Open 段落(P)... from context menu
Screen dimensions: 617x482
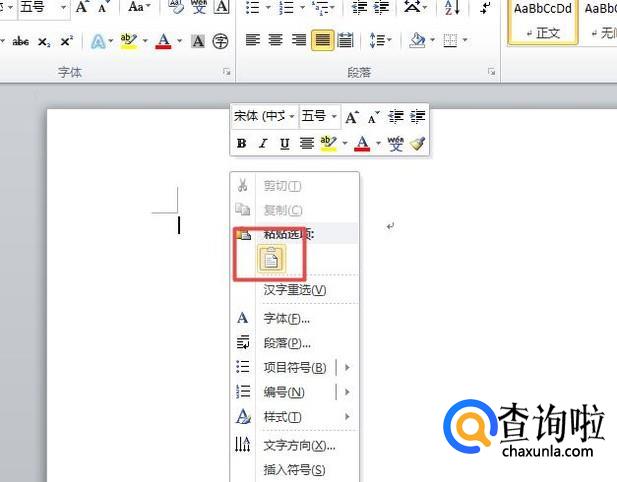(x=295, y=343)
